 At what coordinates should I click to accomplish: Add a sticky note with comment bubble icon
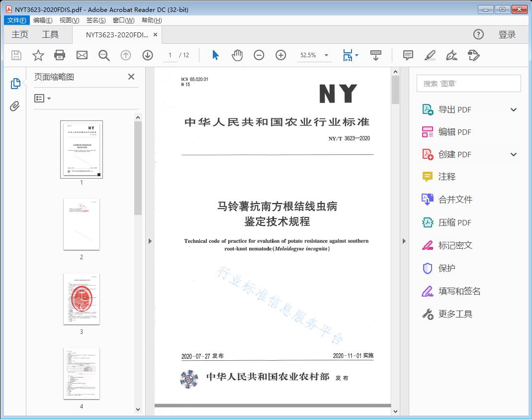click(408, 55)
